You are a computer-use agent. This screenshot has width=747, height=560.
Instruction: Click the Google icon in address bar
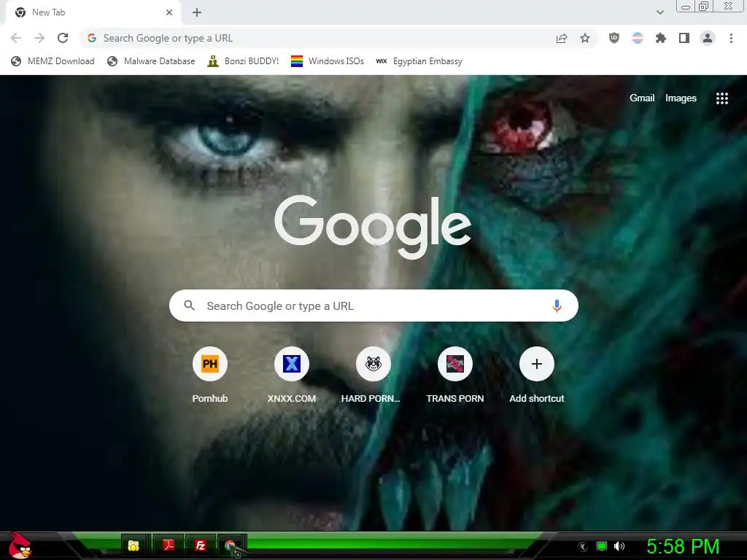[92, 38]
